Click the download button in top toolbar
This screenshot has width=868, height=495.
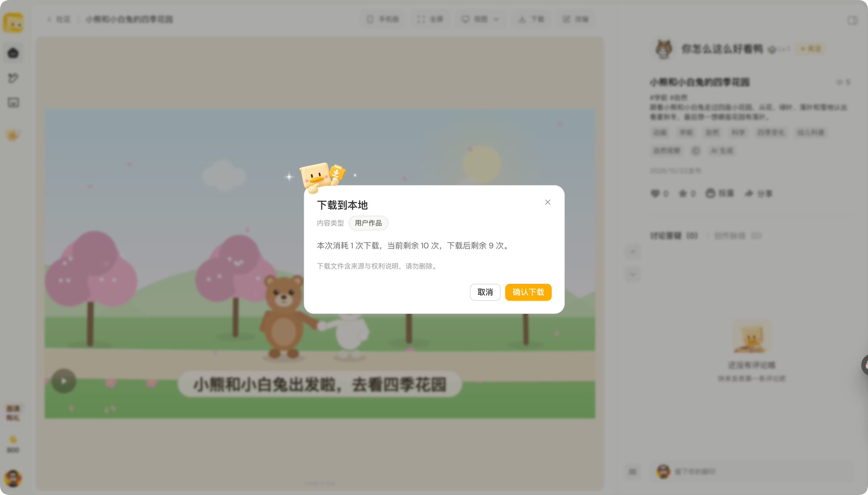[x=531, y=19]
